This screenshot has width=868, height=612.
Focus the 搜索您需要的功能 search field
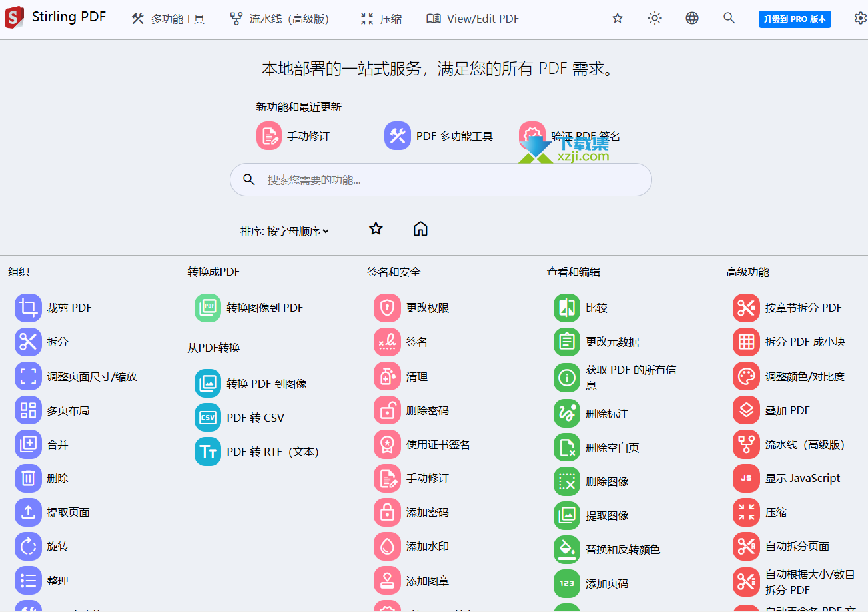pos(441,180)
